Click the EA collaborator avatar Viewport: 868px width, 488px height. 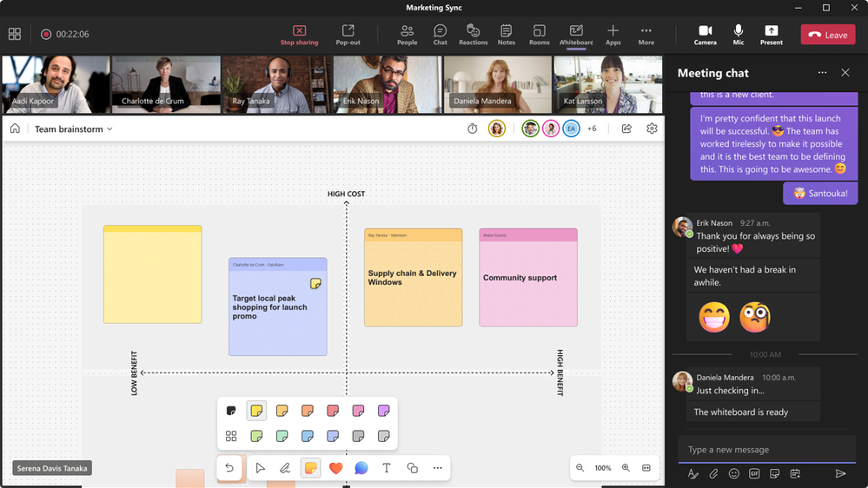(x=572, y=129)
